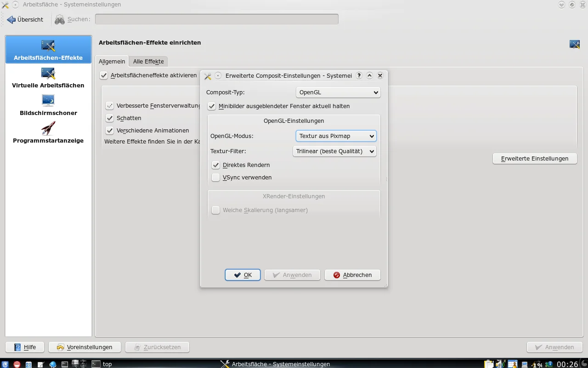The image size is (588, 368).
Task: Open Programmstartanzeige rocket icon
Action: [x=48, y=129]
